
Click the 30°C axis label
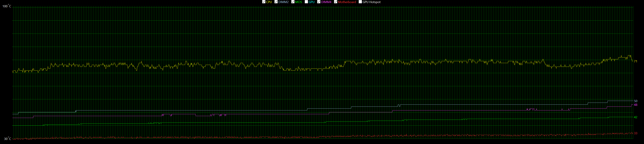7,139
